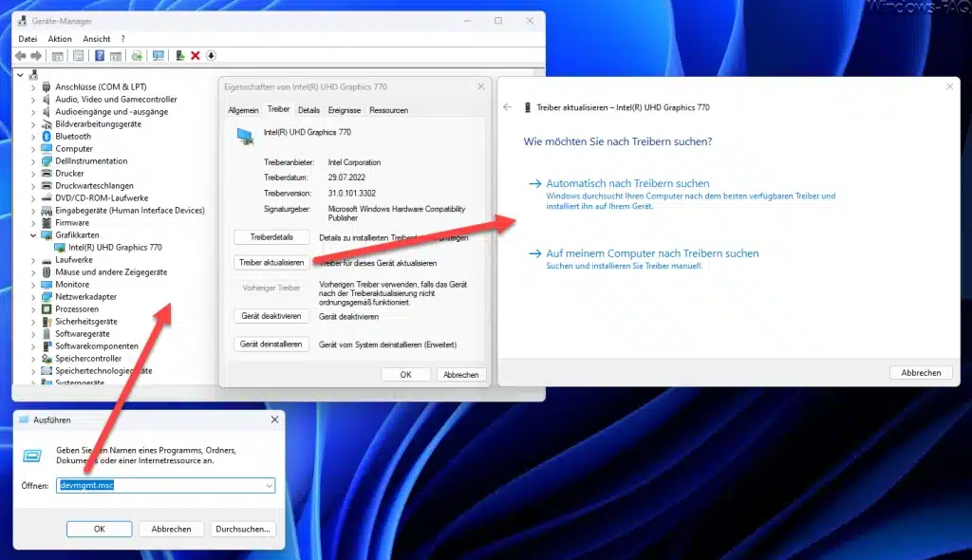Click the Treiberdetails button
This screenshot has height=560, width=972.
271,237
